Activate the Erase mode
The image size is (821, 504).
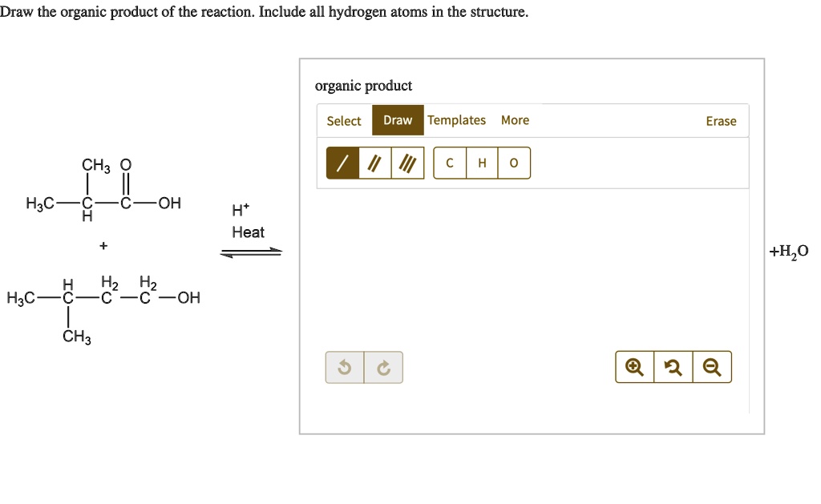(x=721, y=121)
